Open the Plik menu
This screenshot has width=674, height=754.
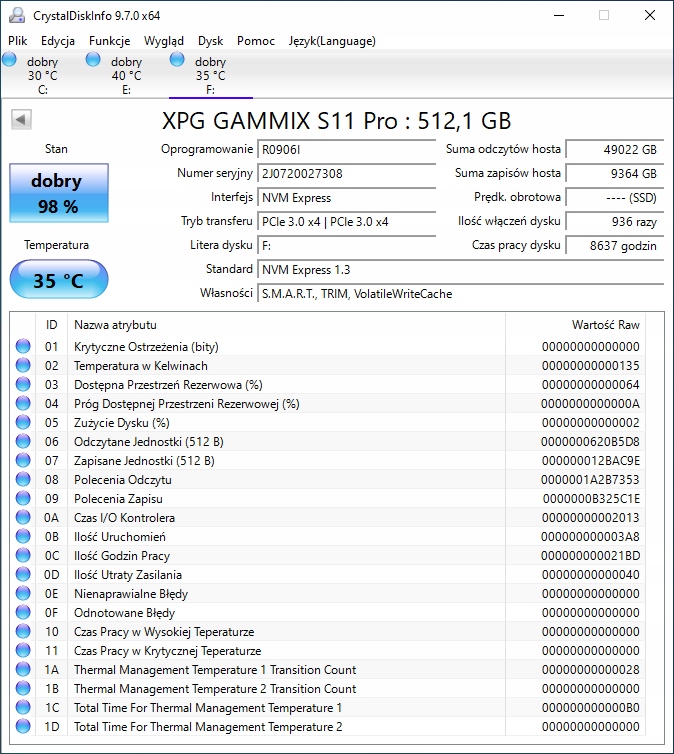[18, 41]
